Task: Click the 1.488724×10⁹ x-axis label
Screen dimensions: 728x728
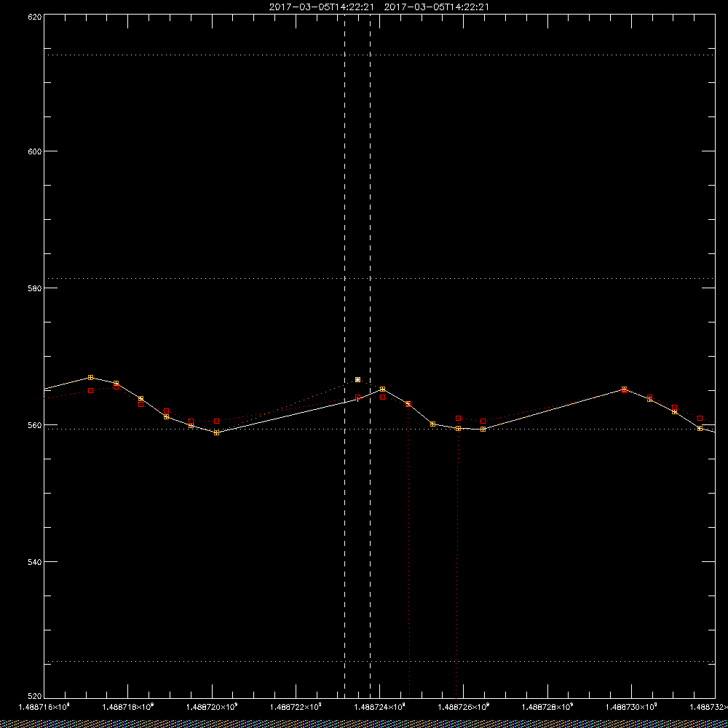Action: (380, 707)
